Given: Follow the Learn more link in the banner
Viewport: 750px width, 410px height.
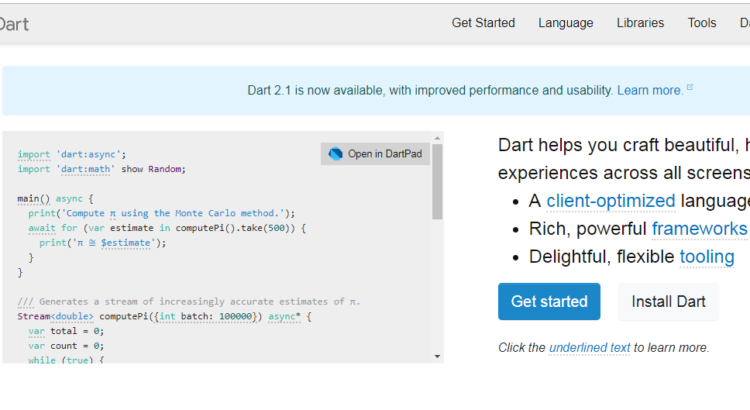Looking at the screenshot, I should 649,90.
